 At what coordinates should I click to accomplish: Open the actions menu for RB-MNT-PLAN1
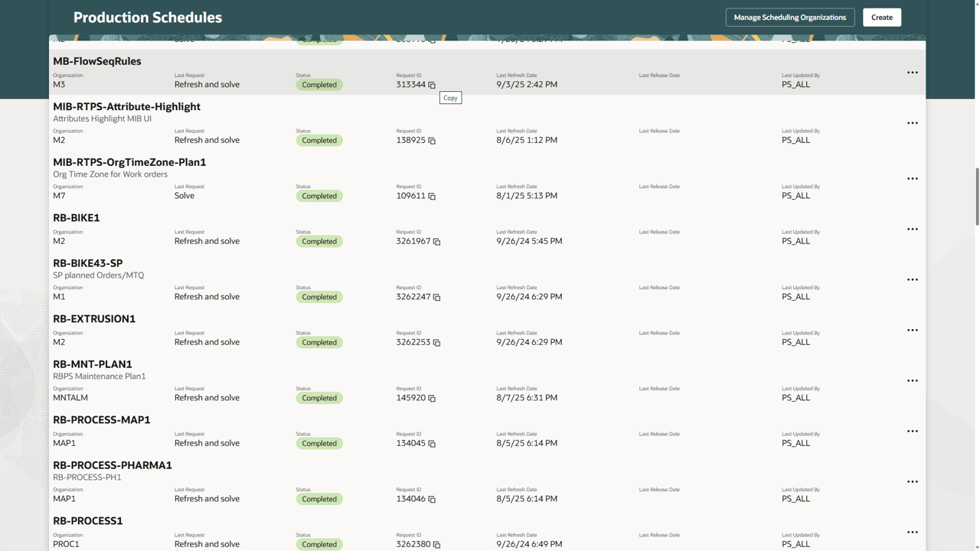point(913,380)
